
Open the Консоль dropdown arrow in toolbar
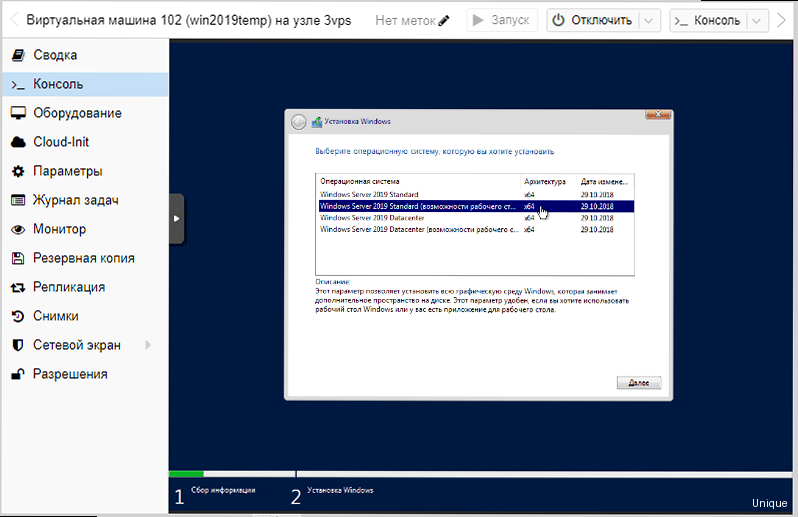point(781,20)
